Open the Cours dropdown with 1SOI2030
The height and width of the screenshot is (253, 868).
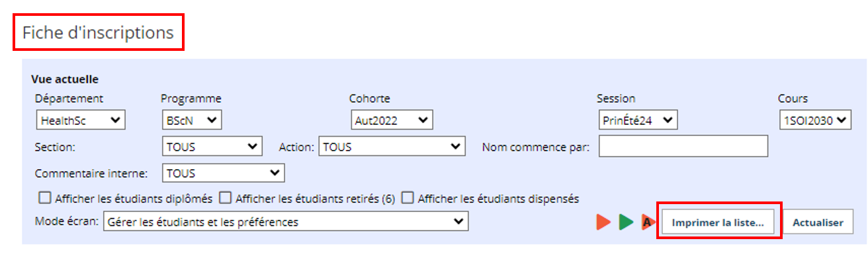click(815, 120)
